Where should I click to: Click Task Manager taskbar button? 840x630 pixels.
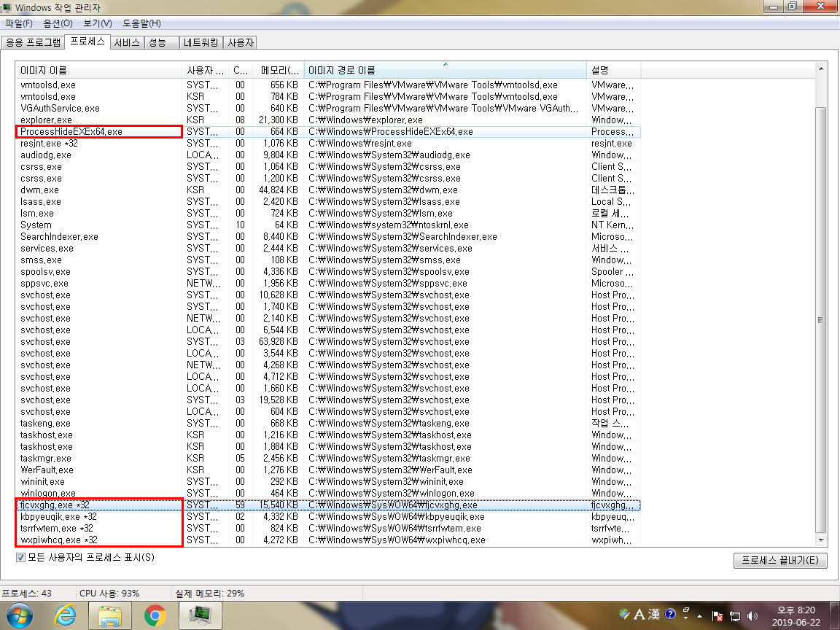click(x=200, y=615)
